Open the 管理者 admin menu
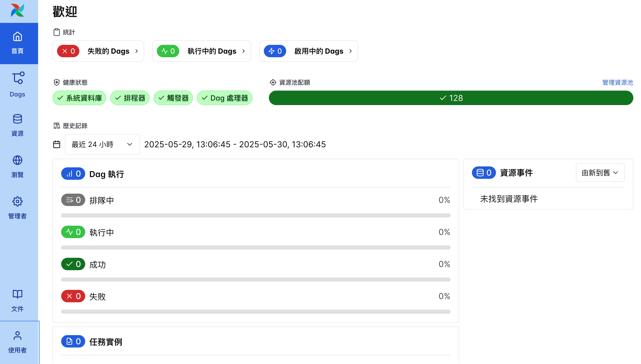Screen dimensions: 641x364 click(x=17, y=208)
